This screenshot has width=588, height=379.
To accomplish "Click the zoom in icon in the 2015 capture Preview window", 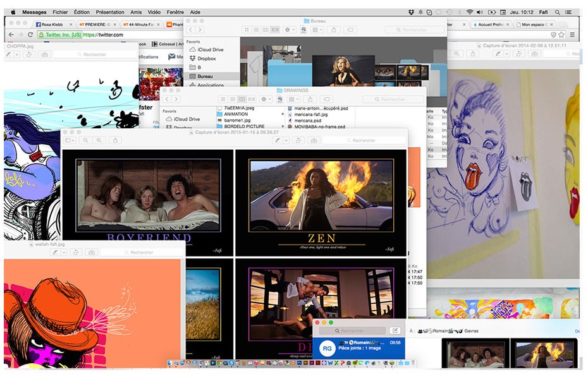I will (x=98, y=140).
